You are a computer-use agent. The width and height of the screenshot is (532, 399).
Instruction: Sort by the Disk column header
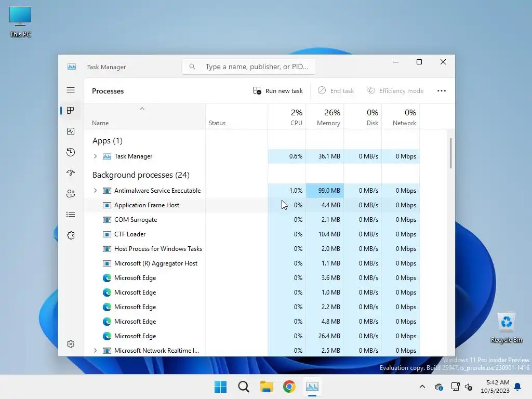(363, 116)
